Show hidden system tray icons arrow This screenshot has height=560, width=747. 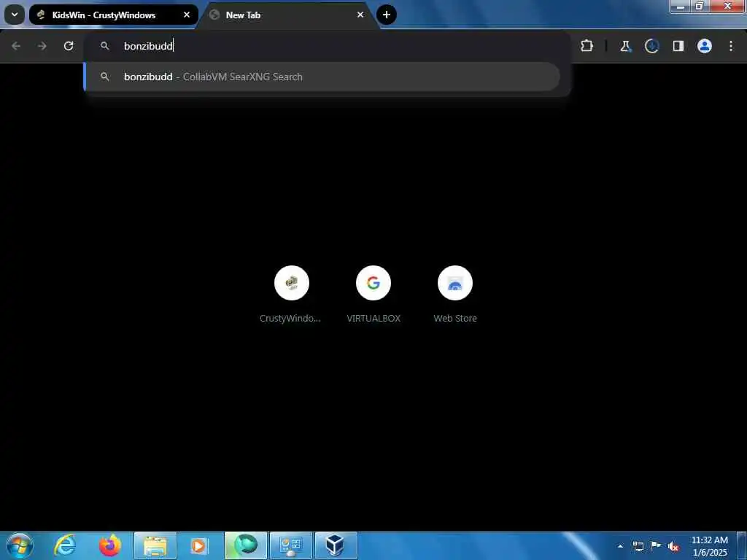pyautogui.click(x=620, y=546)
